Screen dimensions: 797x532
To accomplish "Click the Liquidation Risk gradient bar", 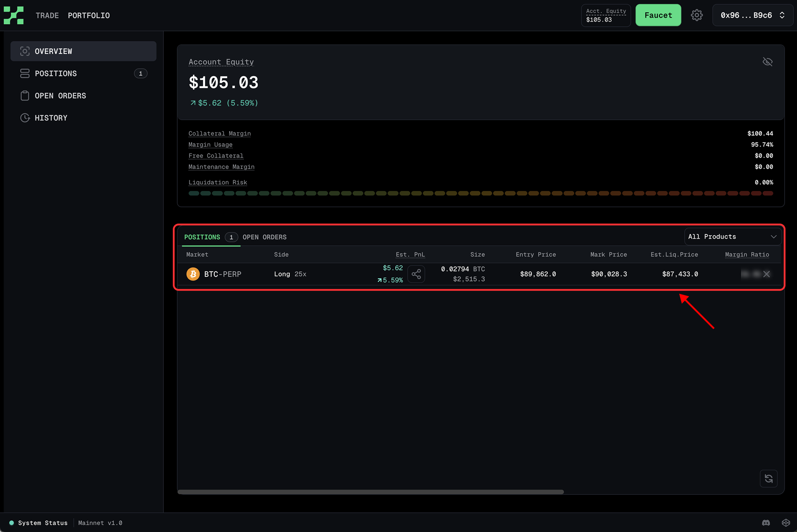I will [x=480, y=193].
